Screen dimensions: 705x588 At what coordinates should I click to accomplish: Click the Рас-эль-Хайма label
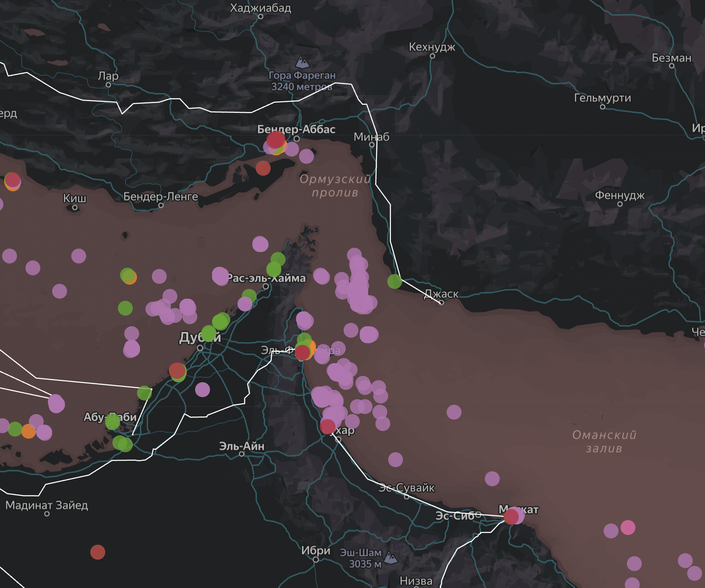tap(266, 278)
